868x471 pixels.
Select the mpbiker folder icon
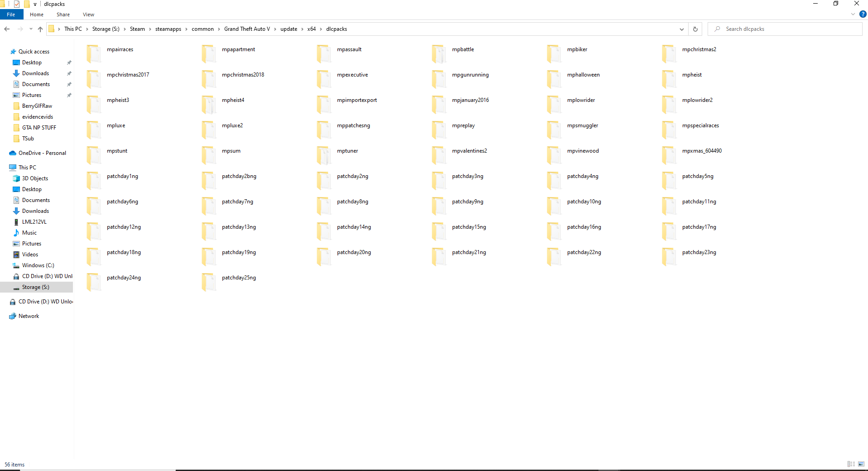554,53
